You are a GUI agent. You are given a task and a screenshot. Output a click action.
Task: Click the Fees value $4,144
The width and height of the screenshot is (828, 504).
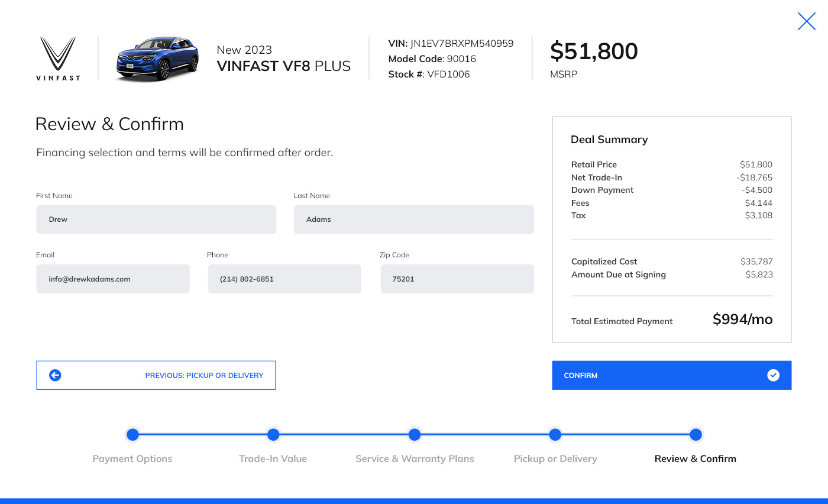[759, 203]
